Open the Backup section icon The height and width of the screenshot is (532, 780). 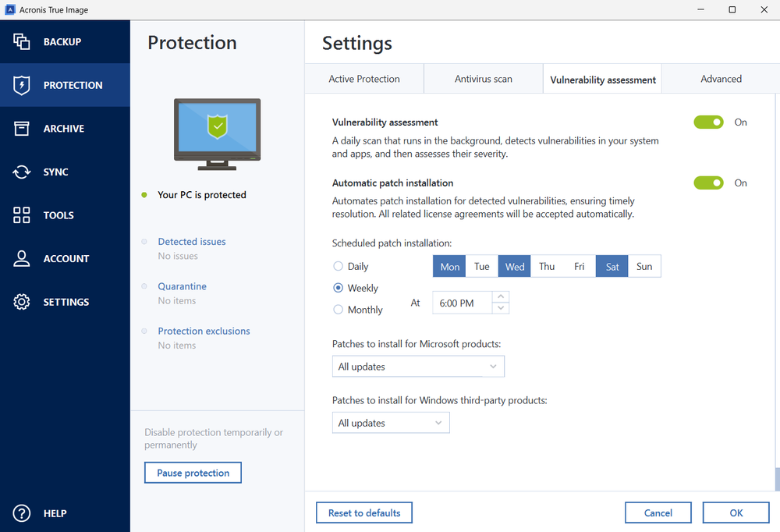tap(22, 42)
